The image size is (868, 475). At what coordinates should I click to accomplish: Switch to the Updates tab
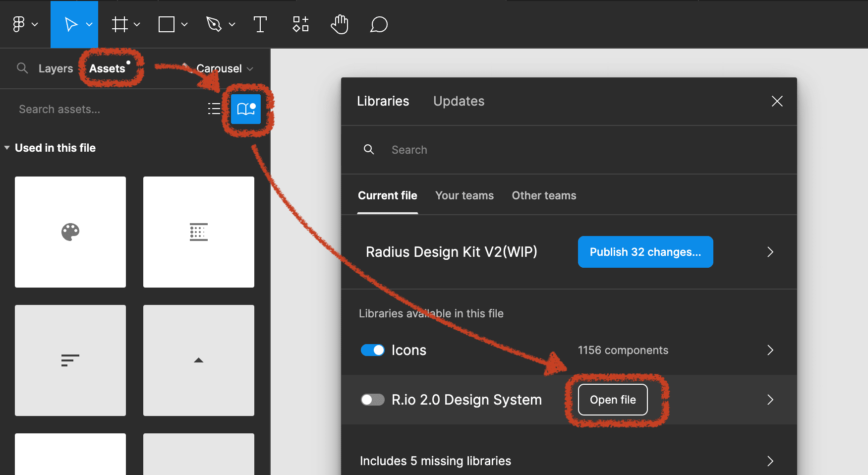[x=459, y=101]
